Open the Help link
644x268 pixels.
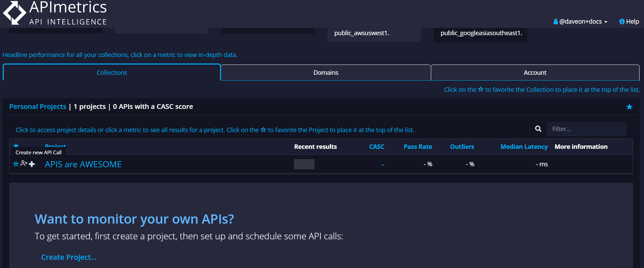point(629,22)
